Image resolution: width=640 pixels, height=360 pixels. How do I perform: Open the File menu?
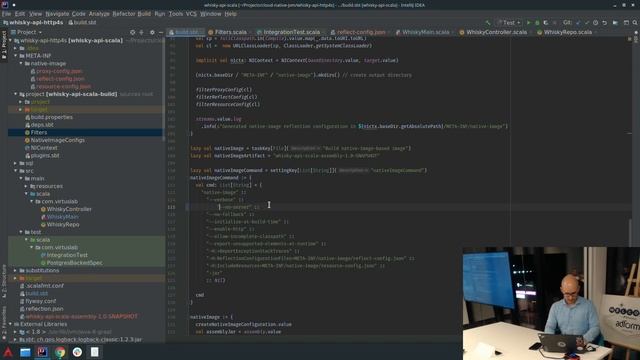(7, 14)
